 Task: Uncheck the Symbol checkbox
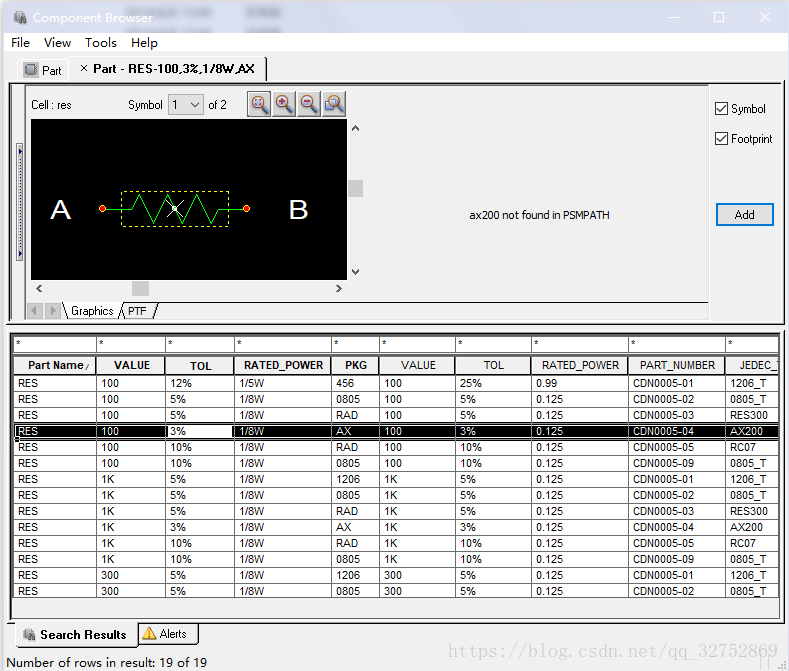pyautogui.click(x=722, y=109)
